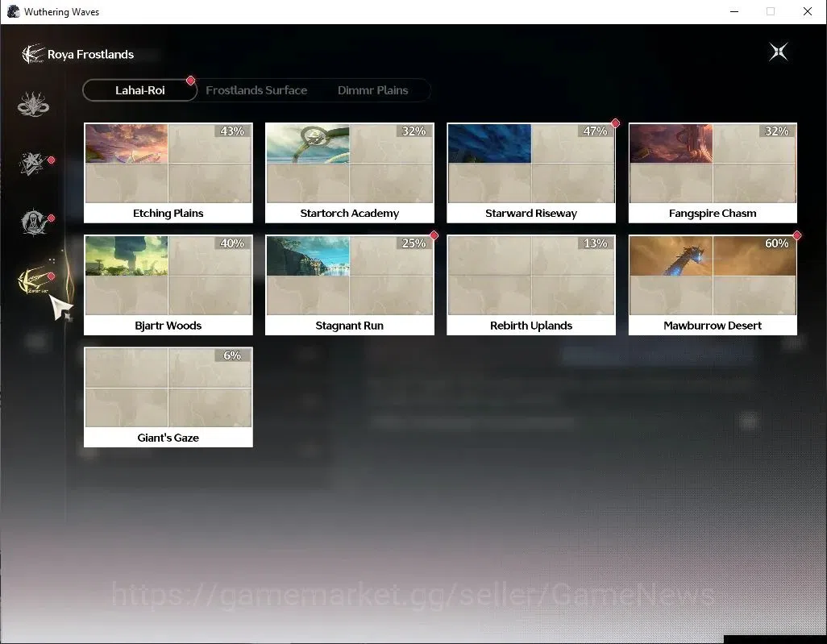Select the third sidebar region emblem
827x644 pixels.
tap(33, 222)
